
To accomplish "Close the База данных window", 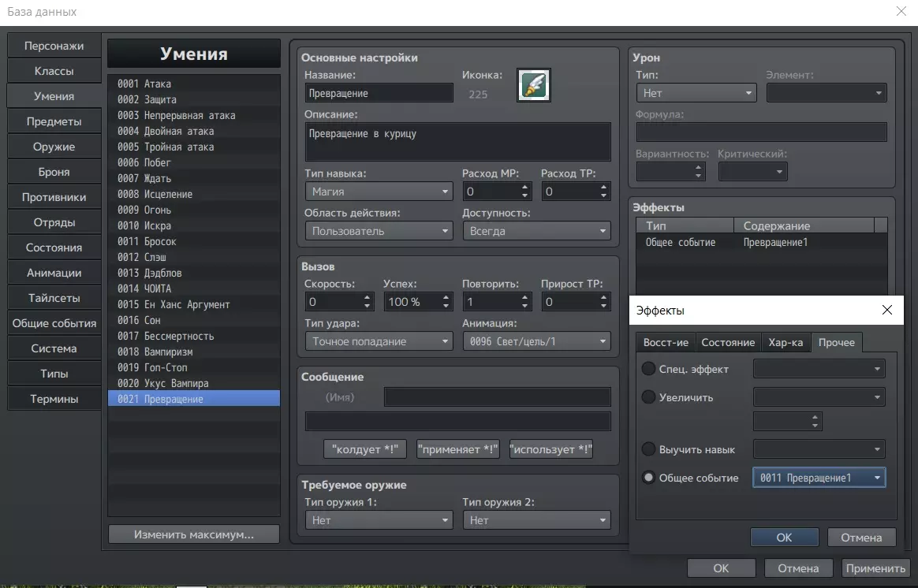I will pyautogui.click(x=901, y=11).
